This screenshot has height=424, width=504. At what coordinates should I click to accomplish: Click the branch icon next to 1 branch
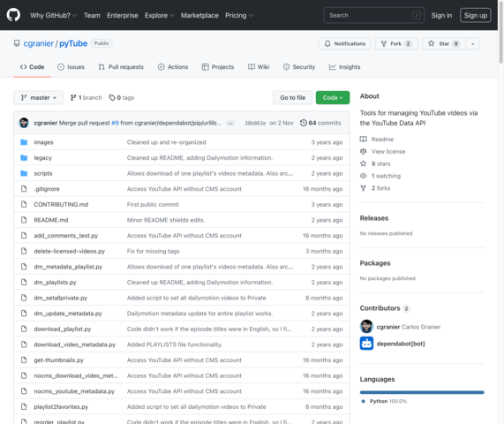(73, 97)
